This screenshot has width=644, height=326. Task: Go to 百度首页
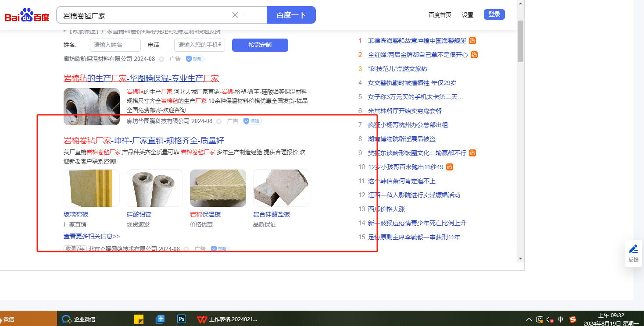point(440,15)
